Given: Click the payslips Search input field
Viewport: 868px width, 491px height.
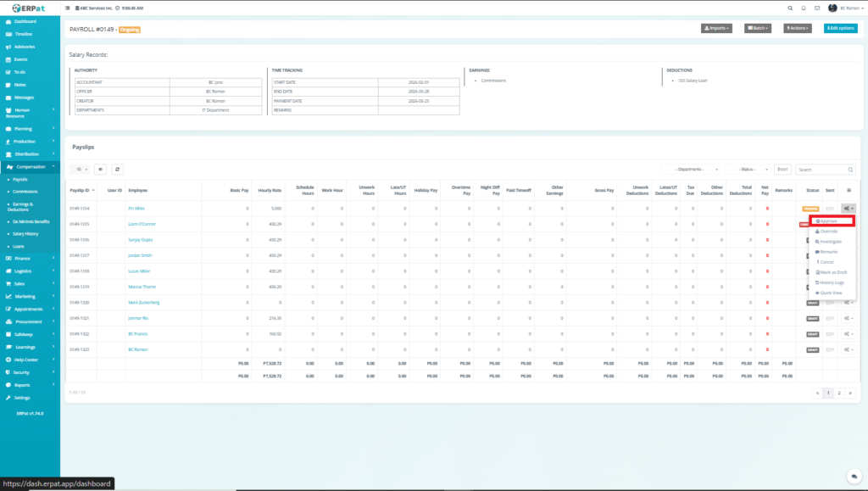Looking at the screenshot, I should pos(825,170).
